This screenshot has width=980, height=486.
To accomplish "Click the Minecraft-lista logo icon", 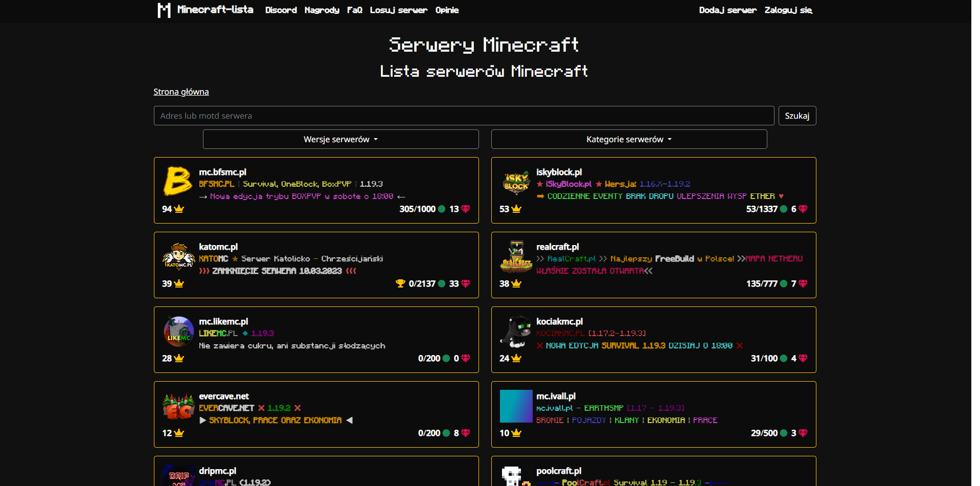I will click(164, 10).
